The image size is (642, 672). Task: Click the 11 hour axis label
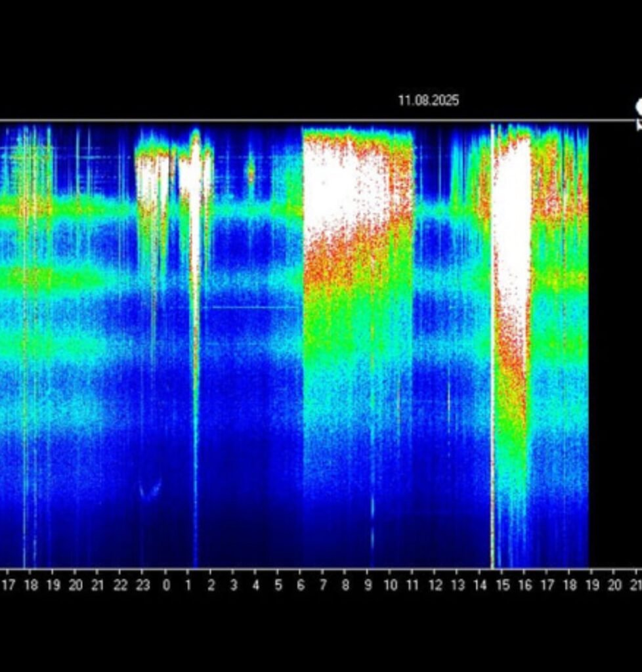(412, 585)
